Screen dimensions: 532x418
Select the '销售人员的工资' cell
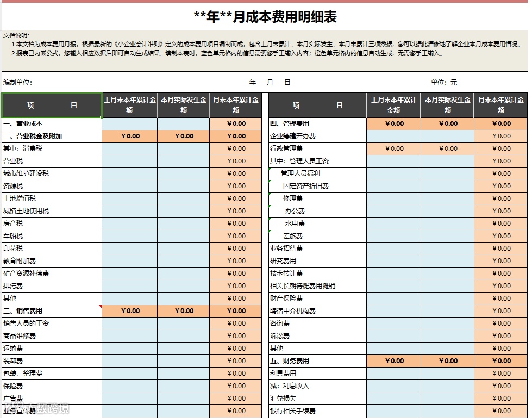coord(52,324)
